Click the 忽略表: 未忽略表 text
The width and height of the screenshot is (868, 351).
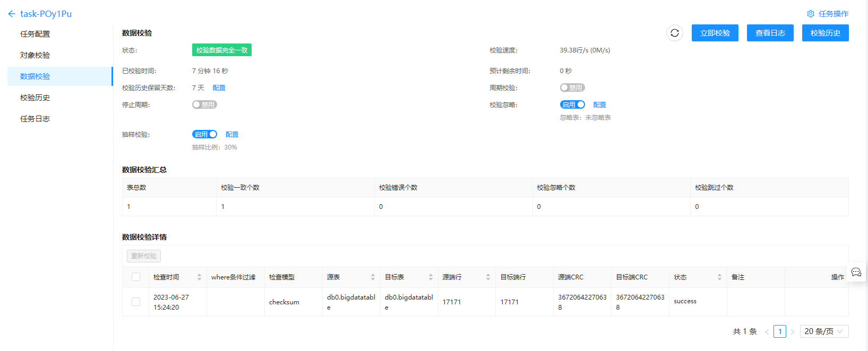[585, 118]
